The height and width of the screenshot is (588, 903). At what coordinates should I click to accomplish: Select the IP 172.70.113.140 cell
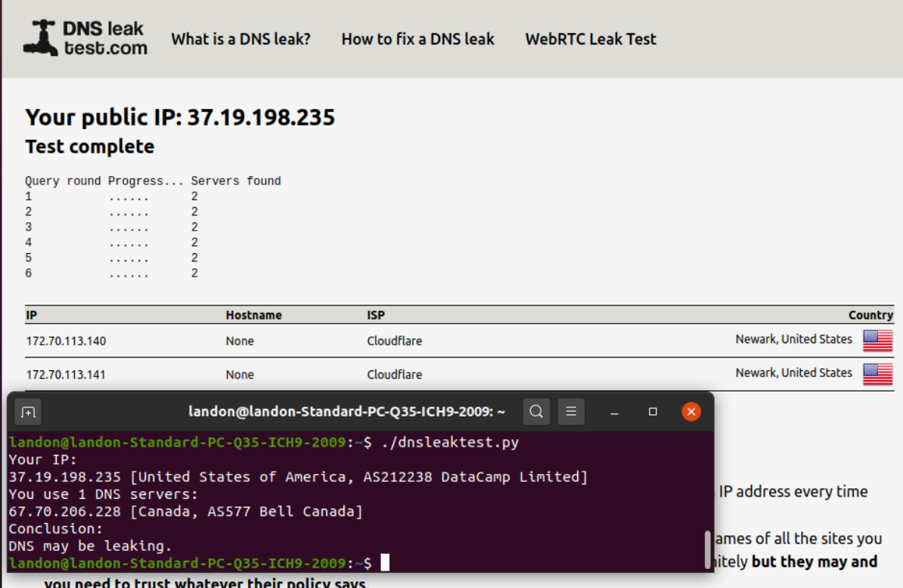click(x=67, y=341)
